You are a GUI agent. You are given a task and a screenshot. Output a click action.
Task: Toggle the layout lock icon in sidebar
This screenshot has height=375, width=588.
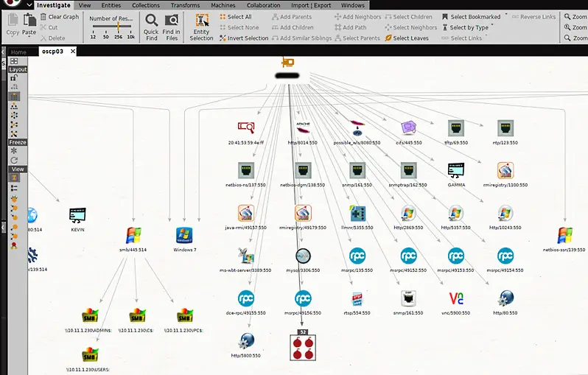[14, 78]
